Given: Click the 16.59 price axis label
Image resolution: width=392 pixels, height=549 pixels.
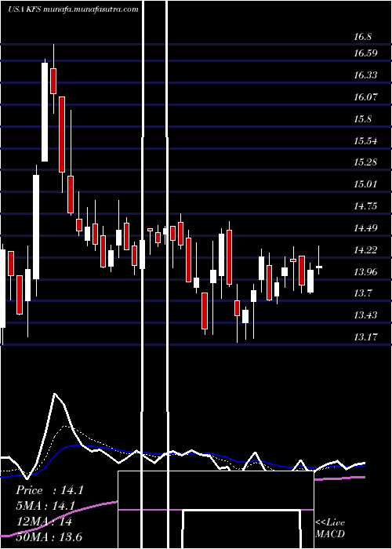Looking at the screenshot, I should 365,53.
